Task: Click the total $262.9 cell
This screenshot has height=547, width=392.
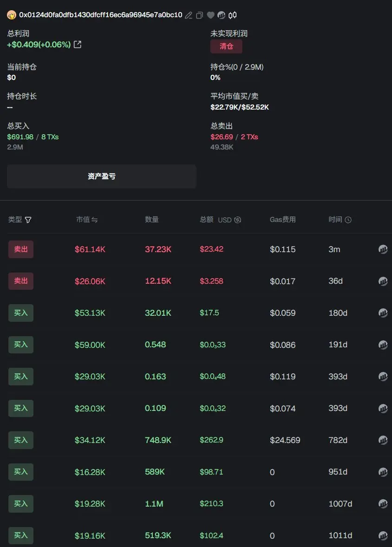Action: 211,440
